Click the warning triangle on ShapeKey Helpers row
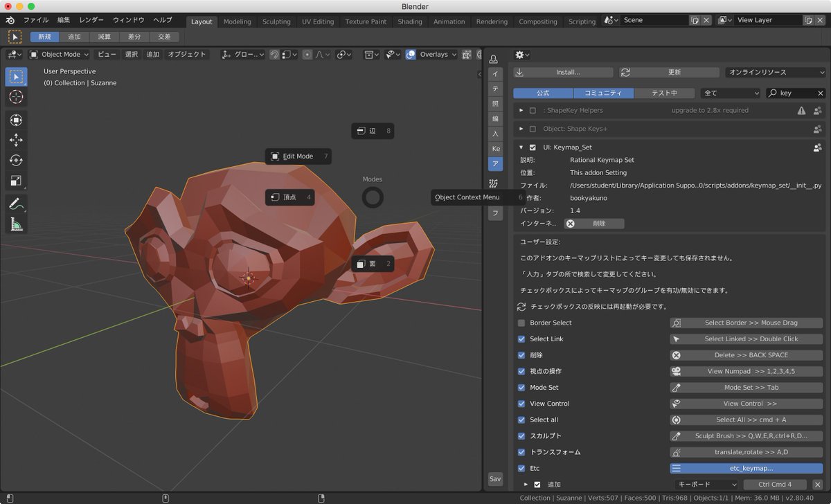Image resolution: width=831 pixels, height=504 pixels. (x=801, y=110)
